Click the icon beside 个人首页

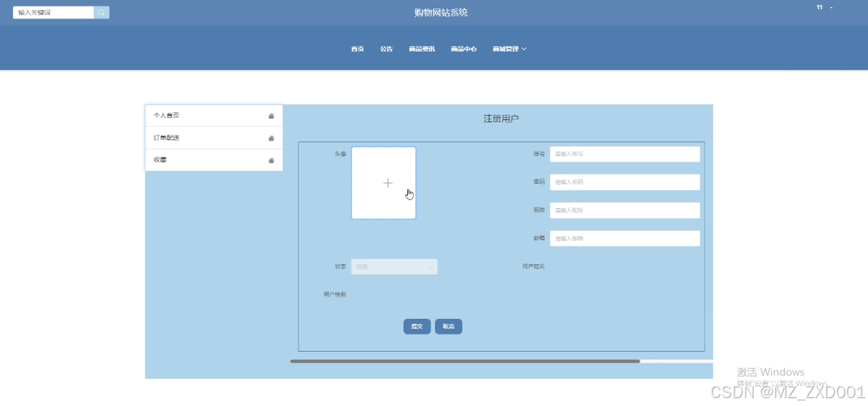(271, 116)
